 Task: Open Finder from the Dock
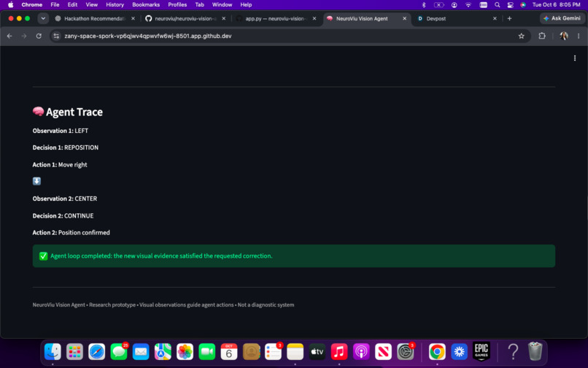tap(53, 352)
